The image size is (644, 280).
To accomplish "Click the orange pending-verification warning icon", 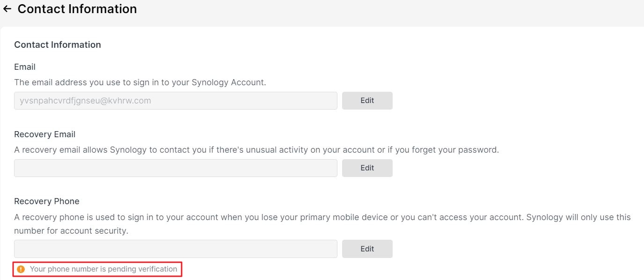I will [x=21, y=269].
